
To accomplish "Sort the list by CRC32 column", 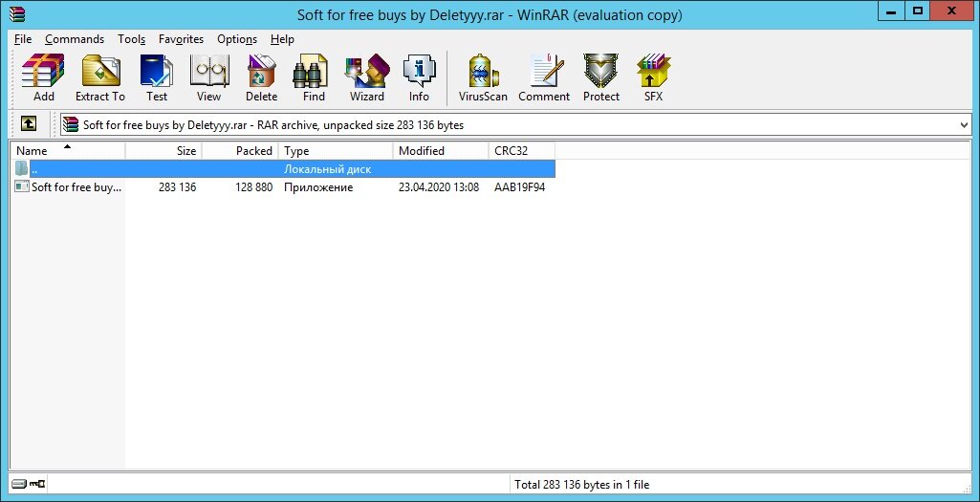I will coord(521,151).
